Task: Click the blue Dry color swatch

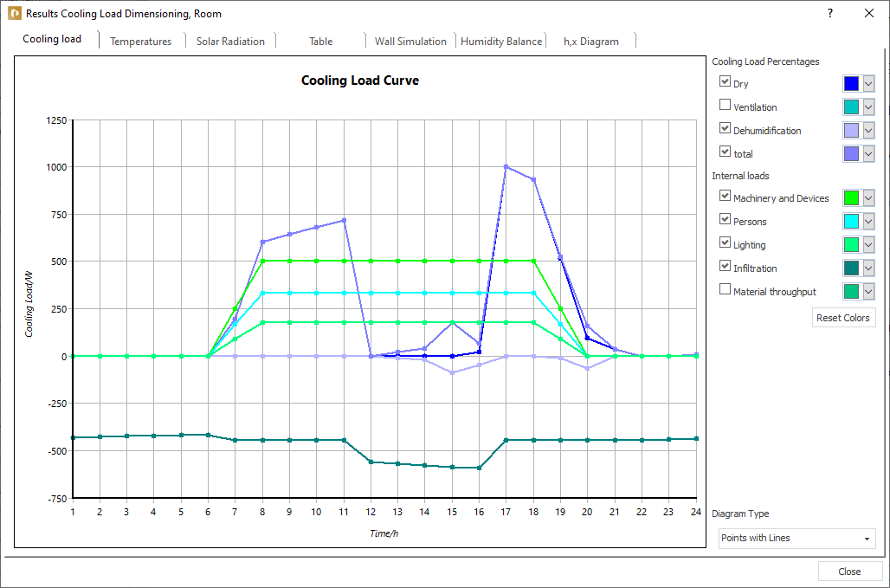Action: (x=851, y=84)
